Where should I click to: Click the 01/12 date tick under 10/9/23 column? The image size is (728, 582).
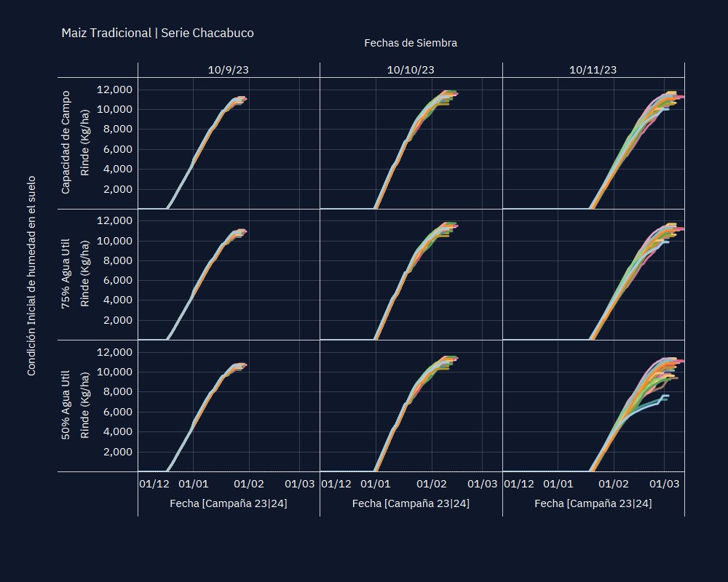point(154,484)
